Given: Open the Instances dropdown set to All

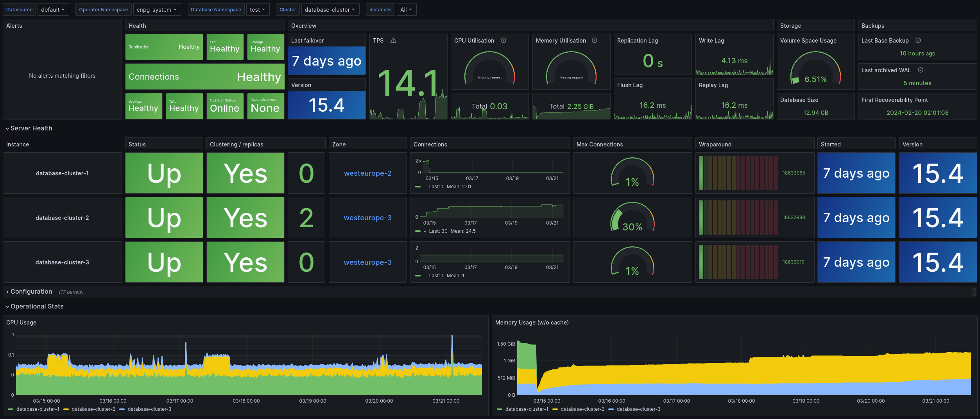Looking at the screenshot, I should 407,9.
